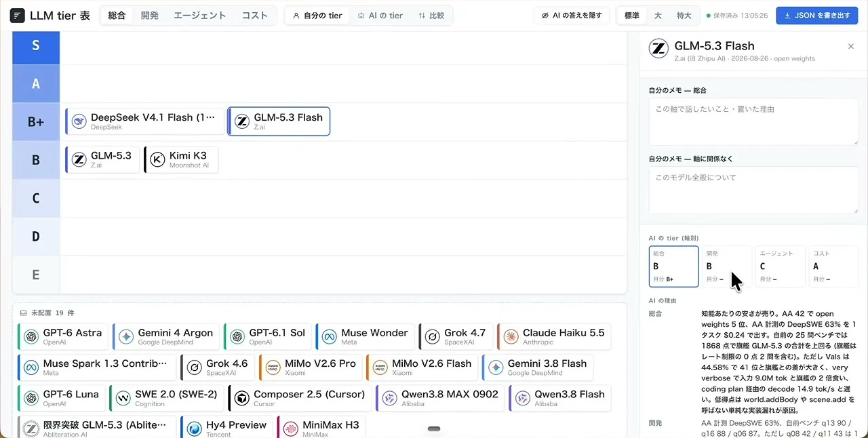Set card size to 大
Image resolution: width=868 pixels, height=438 pixels.
[x=658, y=16]
